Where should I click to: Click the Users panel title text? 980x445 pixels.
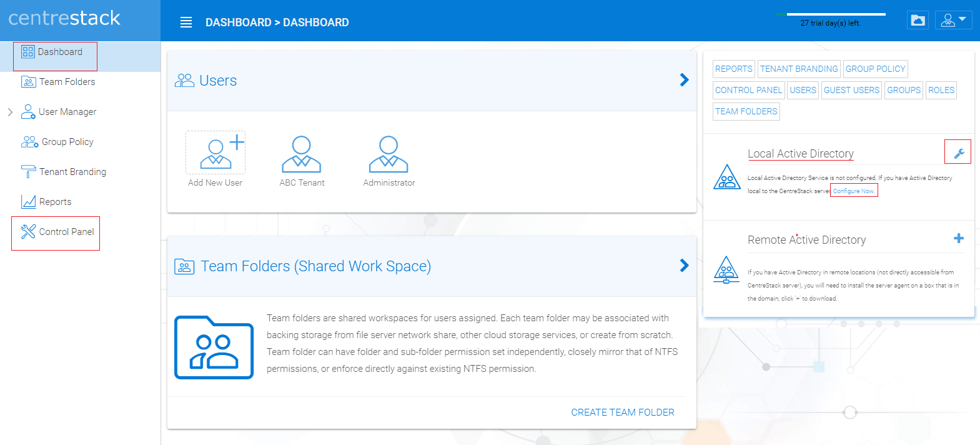pos(218,81)
